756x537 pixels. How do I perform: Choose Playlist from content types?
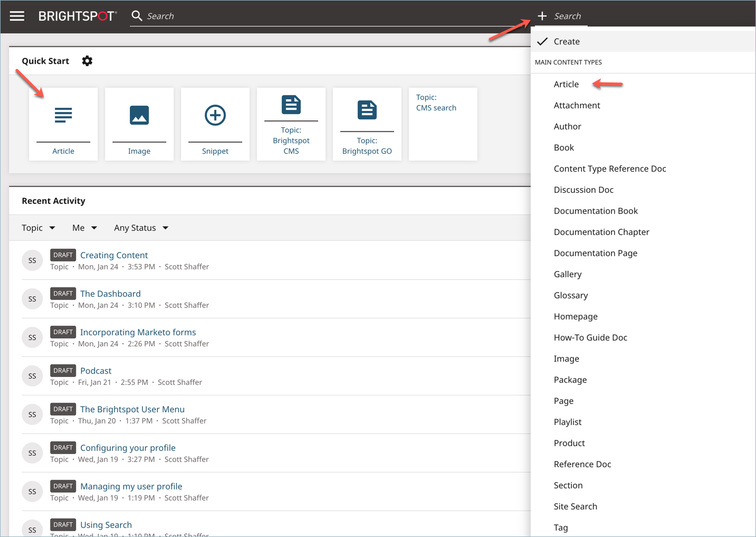tap(568, 422)
